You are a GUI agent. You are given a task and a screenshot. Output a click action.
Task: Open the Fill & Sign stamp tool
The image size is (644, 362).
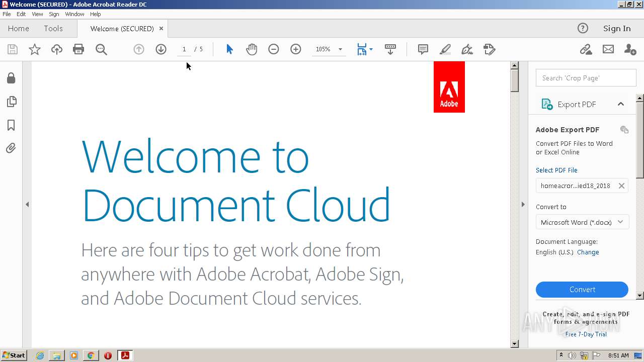(x=490, y=49)
